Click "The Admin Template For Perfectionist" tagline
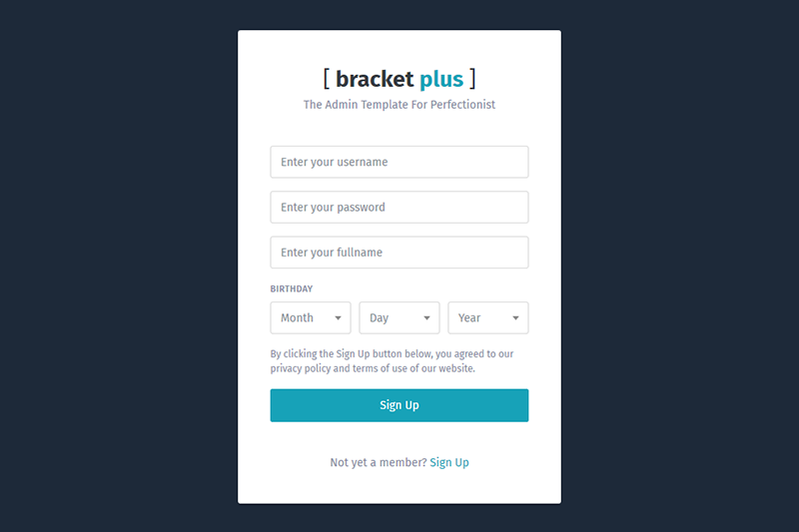Screen dimensions: 799x532 [399, 105]
